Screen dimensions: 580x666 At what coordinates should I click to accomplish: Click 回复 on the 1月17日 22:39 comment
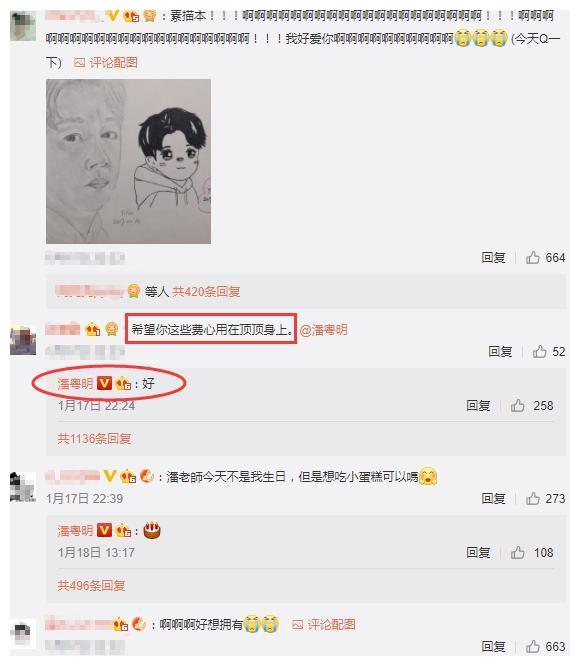point(493,498)
